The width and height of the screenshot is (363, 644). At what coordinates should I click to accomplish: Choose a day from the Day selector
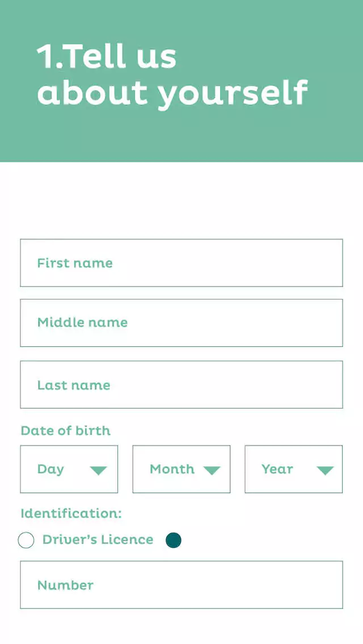coord(68,469)
